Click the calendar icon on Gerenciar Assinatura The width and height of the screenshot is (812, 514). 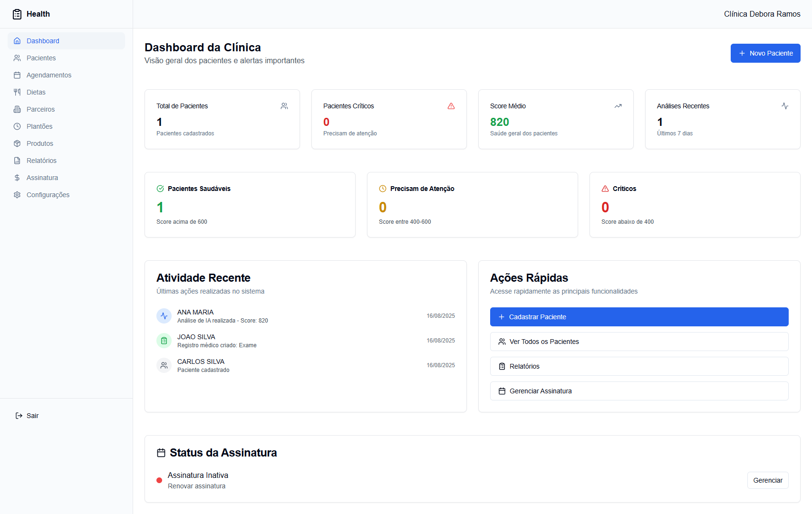pos(502,391)
